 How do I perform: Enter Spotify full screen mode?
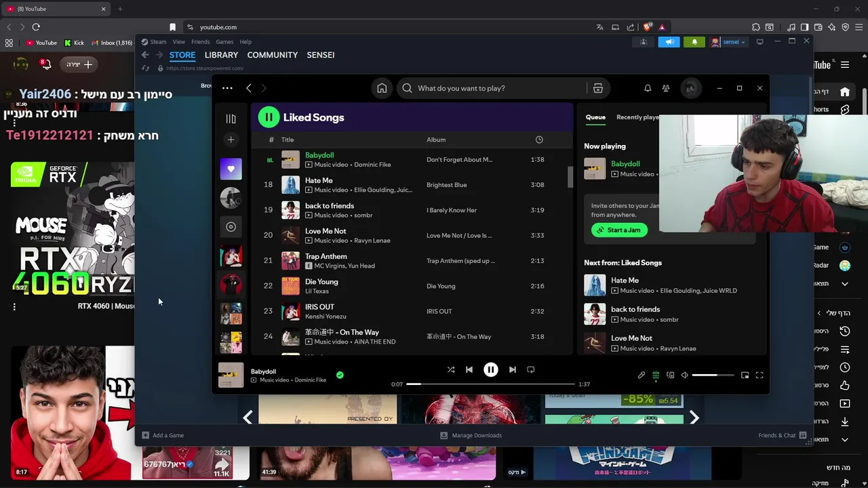[759, 375]
